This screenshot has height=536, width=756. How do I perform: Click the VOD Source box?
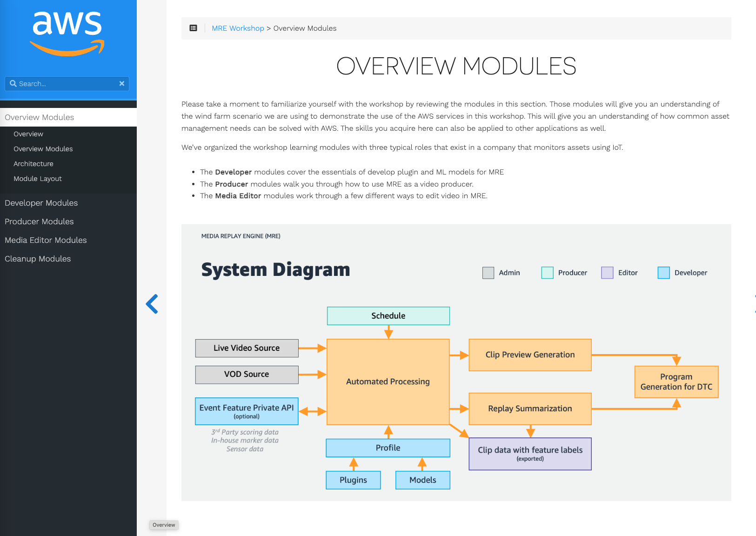click(x=247, y=375)
